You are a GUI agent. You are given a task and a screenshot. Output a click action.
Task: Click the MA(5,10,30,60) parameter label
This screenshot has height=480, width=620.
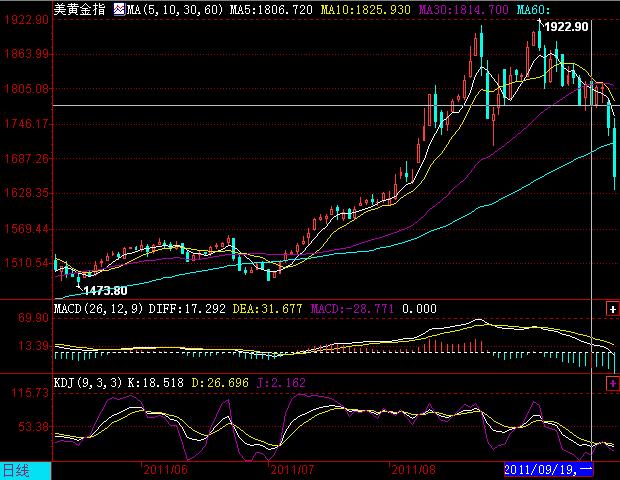click(x=175, y=9)
